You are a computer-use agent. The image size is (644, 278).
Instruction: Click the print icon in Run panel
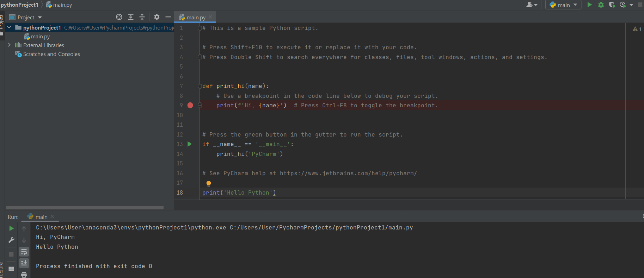[x=24, y=274]
